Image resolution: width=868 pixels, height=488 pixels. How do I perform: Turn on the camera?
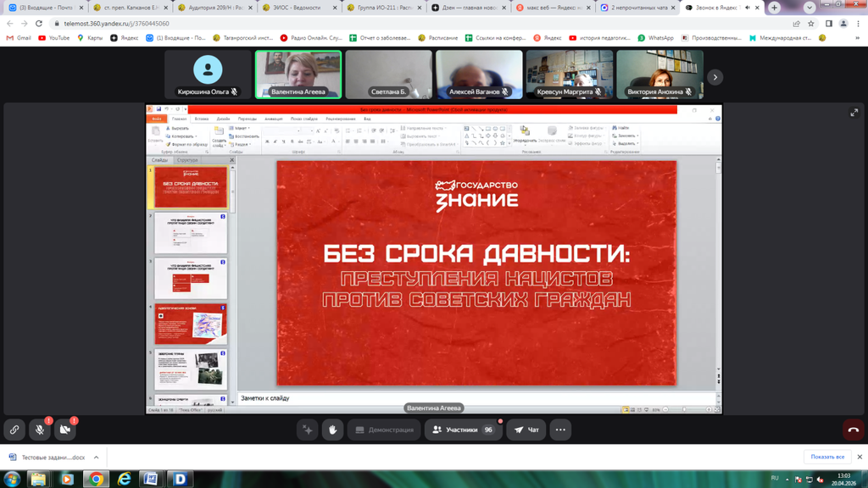coord(65,430)
